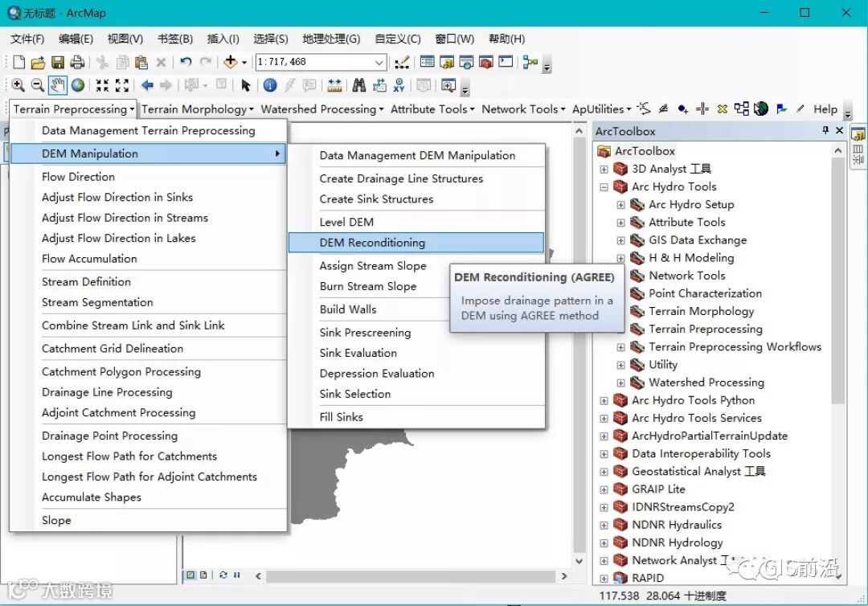Select Catchment Grid Delineation menu entry

148,348
